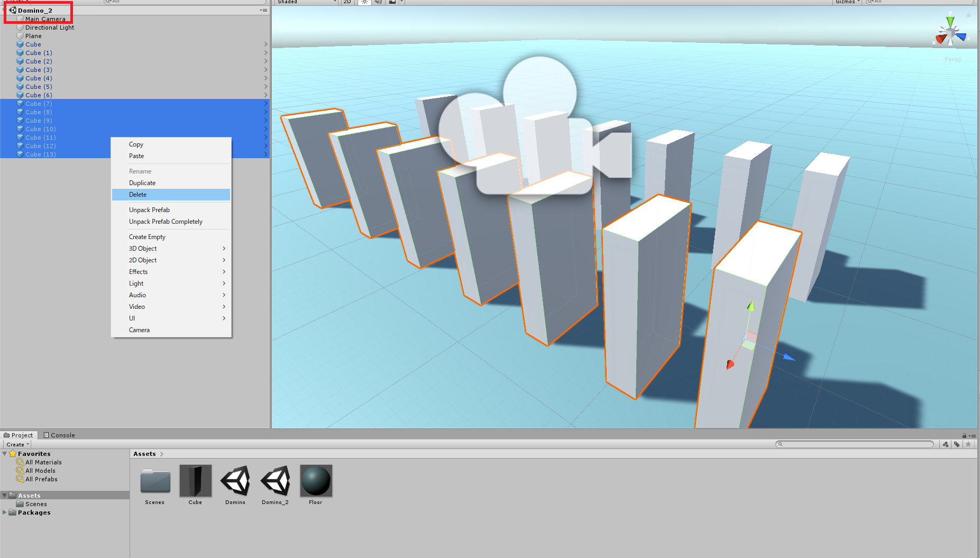Collapse the Favorites tree section
Image resolution: width=980 pixels, height=558 pixels.
click(5, 454)
